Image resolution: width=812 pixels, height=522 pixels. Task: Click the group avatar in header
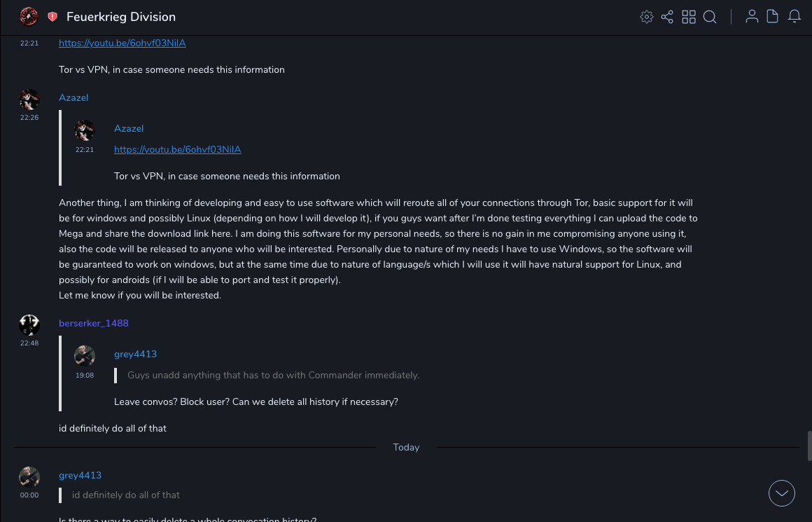29,17
